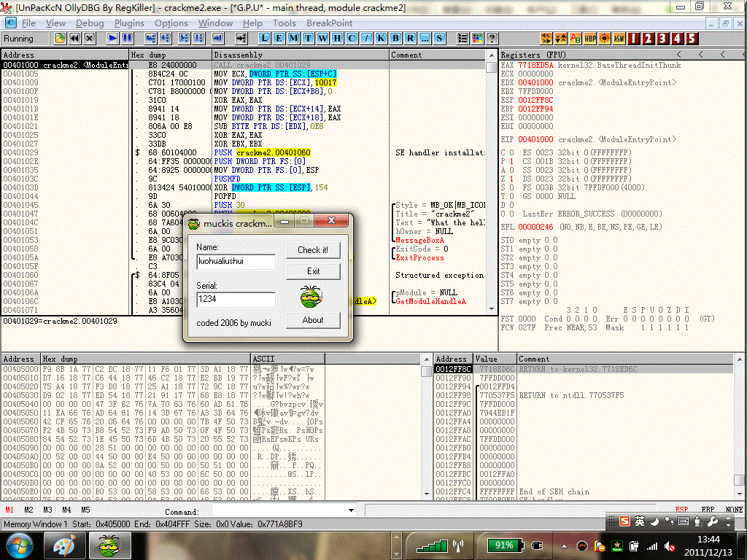Viewport: 747px width, 560px height.
Task: Open Run trace with ellipsis button
Action: click(x=425, y=39)
